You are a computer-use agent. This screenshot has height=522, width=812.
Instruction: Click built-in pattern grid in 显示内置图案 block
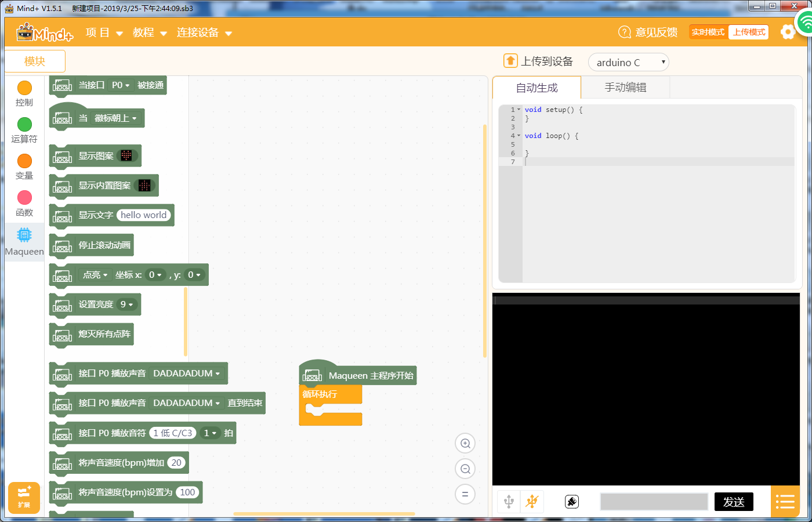144,186
